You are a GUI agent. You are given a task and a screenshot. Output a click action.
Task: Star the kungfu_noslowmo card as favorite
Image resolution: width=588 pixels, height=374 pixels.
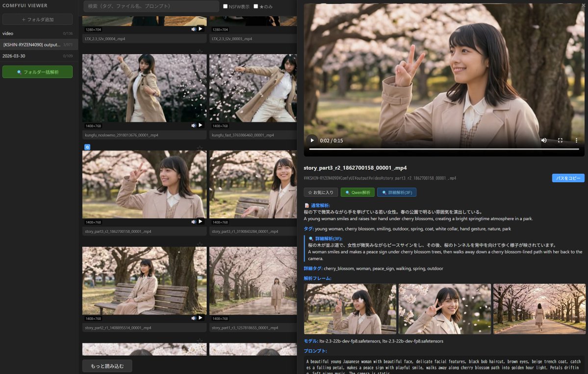(200, 52)
